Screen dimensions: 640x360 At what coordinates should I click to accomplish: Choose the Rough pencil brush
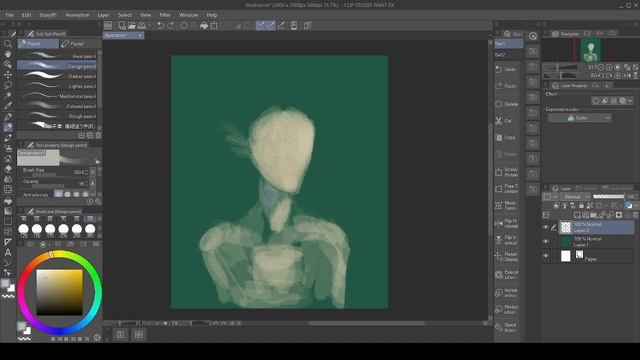[57, 116]
